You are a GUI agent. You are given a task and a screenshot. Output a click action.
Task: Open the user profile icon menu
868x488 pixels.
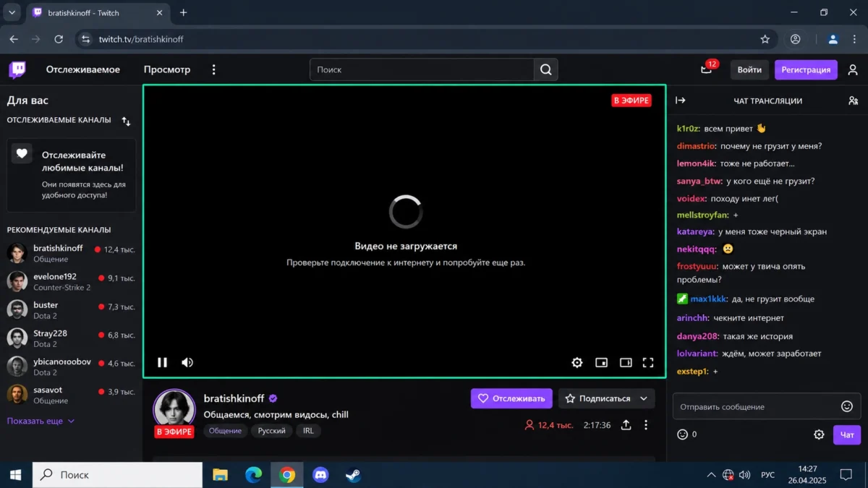(853, 69)
